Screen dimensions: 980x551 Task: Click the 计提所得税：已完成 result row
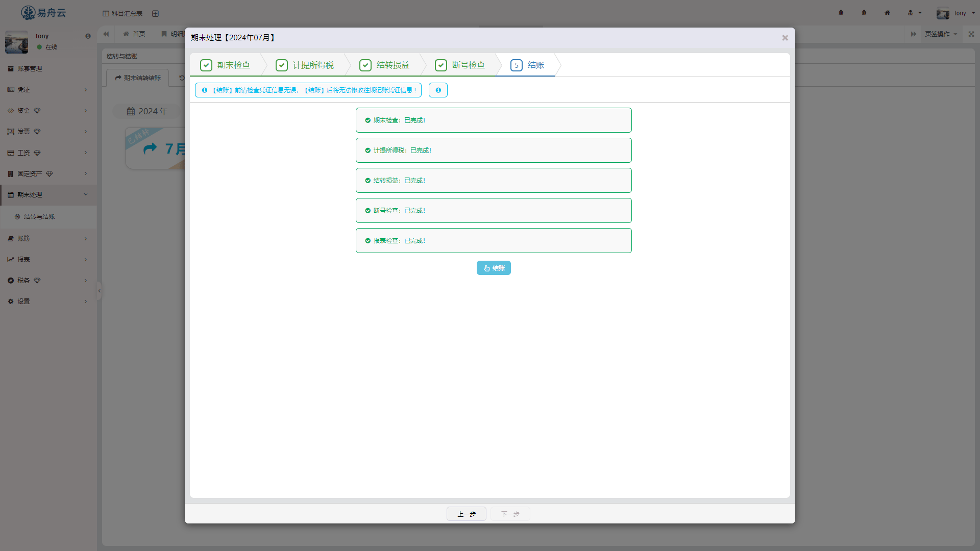pyautogui.click(x=494, y=151)
